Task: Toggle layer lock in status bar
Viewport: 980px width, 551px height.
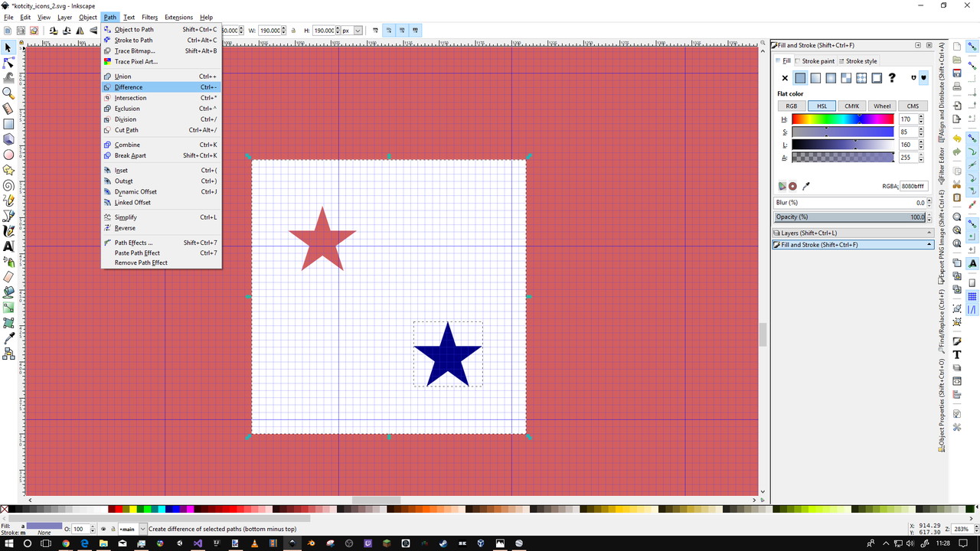Action: (x=113, y=529)
